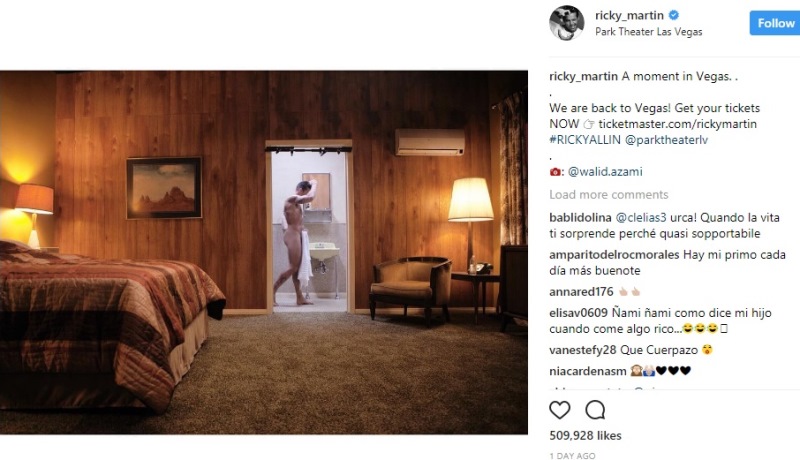
Task: Expand Load more comments
Action: point(609,194)
